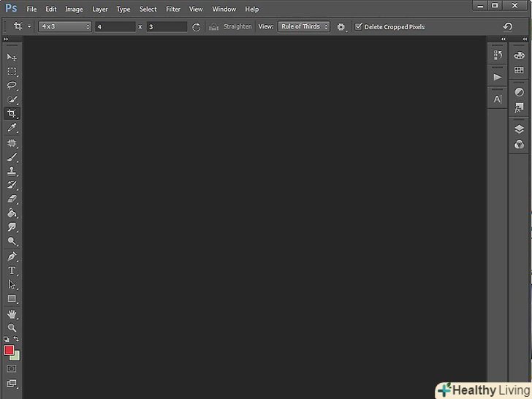This screenshot has width=532, height=399.
Task: Select the Horizontal Type tool
Action: point(12,270)
